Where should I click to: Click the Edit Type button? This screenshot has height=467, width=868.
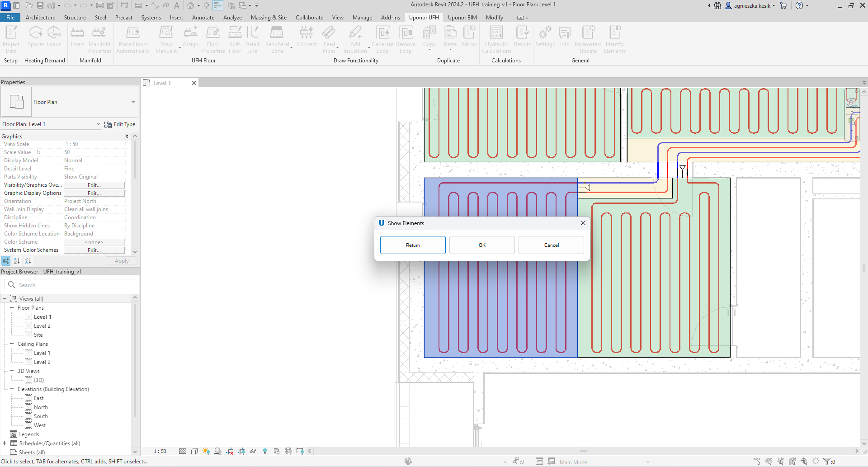tap(120, 124)
